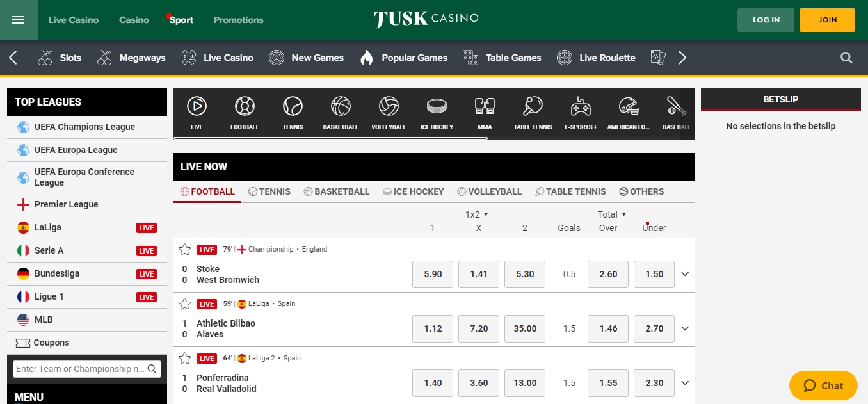
Task: Favorite the Stoke vs West Bromwich match star
Action: tap(185, 250)
